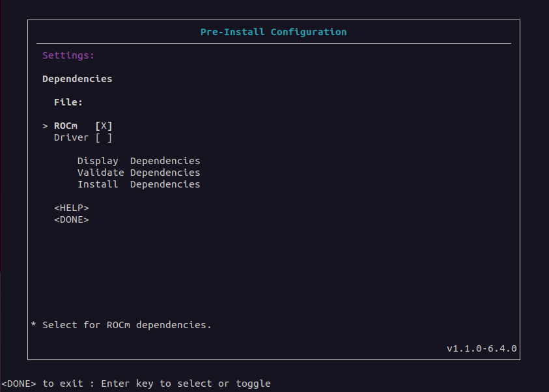The height and width of the screenshot is (392, 549).
Task: Choose Install Dependencies
Action: [138, 184]
